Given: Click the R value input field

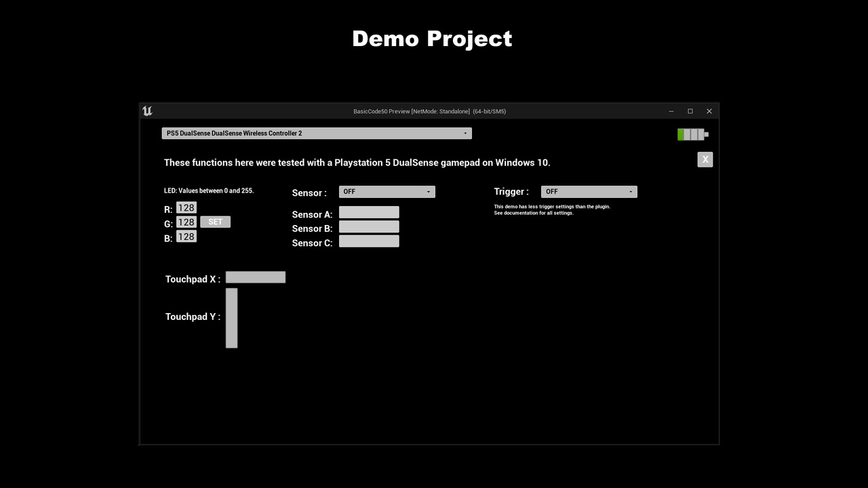Looking at the screenshot, I should [186, 207].
